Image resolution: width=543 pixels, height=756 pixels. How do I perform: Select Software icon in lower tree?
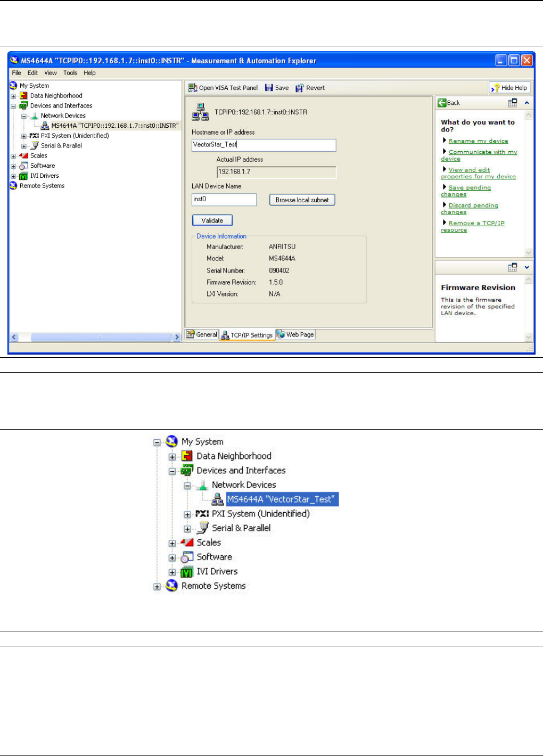(186, 557)
